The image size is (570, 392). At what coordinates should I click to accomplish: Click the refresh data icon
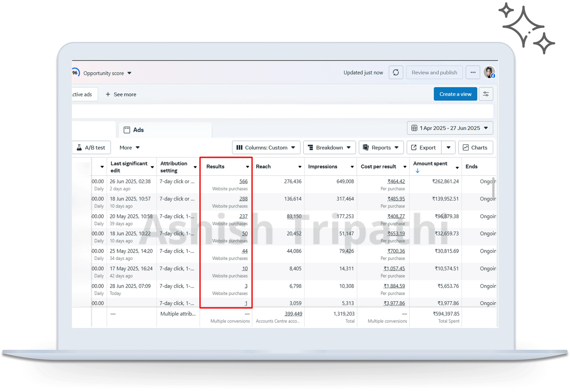point(396,72)
